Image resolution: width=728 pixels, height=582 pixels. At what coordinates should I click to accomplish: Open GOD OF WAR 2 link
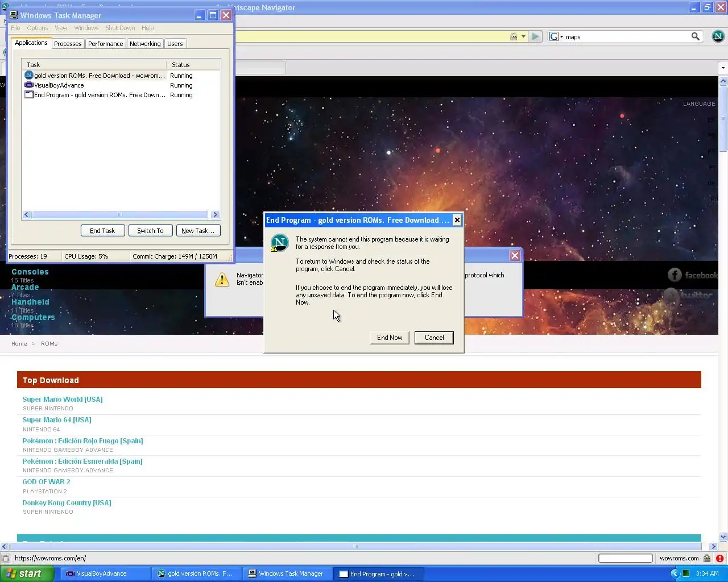(x=46, y=482)
